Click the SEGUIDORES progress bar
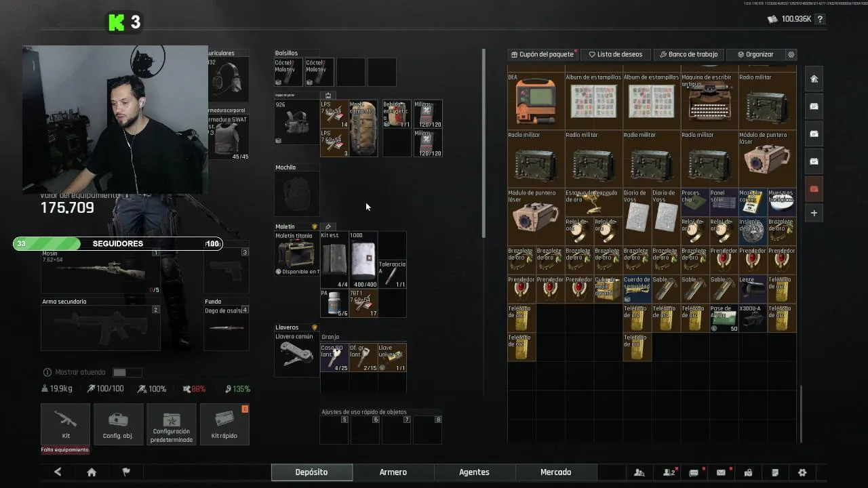868x488 pixels. tap(118, 243)
